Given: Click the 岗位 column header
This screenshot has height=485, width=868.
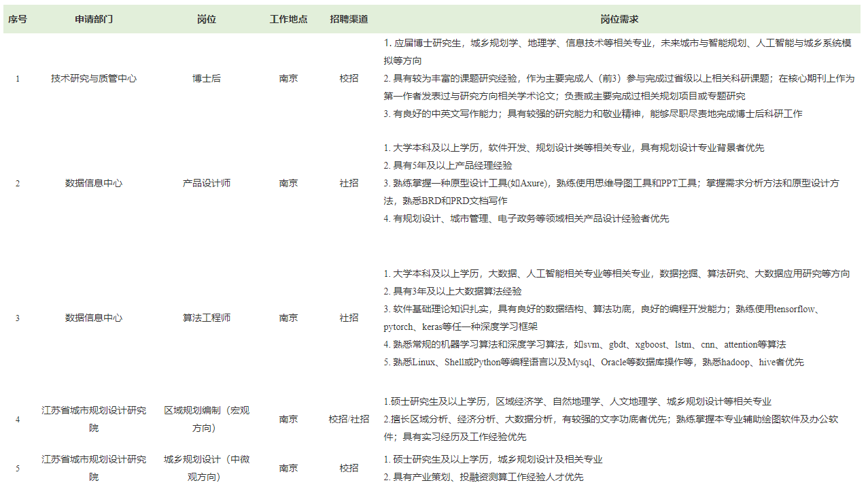Looking at the screenshot, I should pos(207,20).
